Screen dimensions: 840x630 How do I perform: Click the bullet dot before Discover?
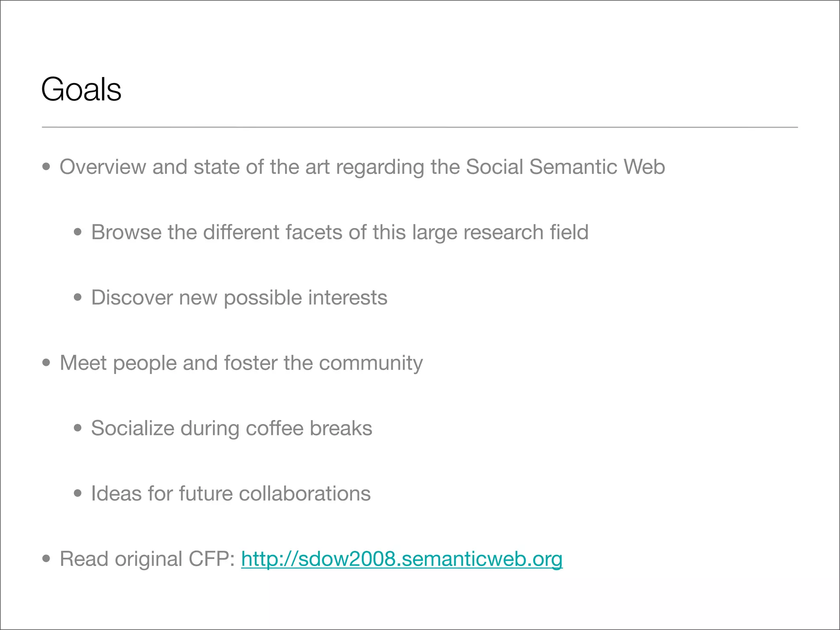click(78, 297)
